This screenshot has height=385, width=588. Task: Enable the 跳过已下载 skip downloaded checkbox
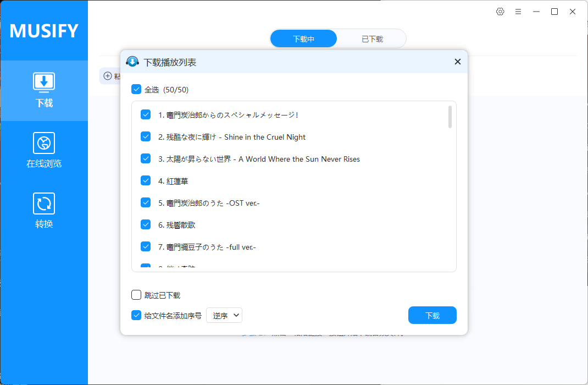click(136, 295)
